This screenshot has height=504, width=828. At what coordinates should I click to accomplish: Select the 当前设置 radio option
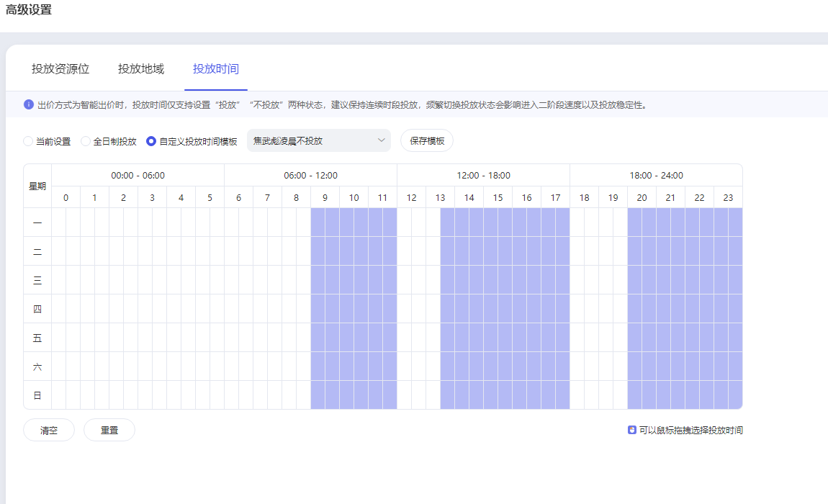coord(29,141)
